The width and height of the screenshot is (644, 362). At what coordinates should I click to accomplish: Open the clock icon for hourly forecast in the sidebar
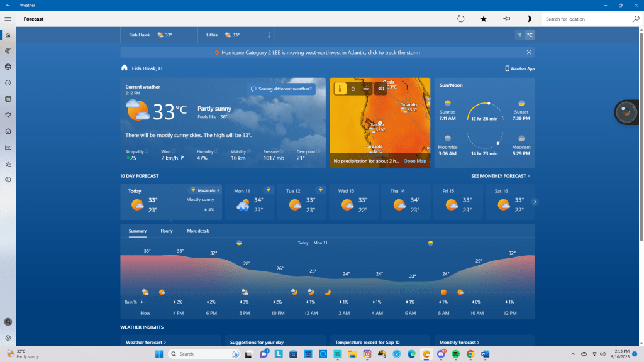point(8,83)
